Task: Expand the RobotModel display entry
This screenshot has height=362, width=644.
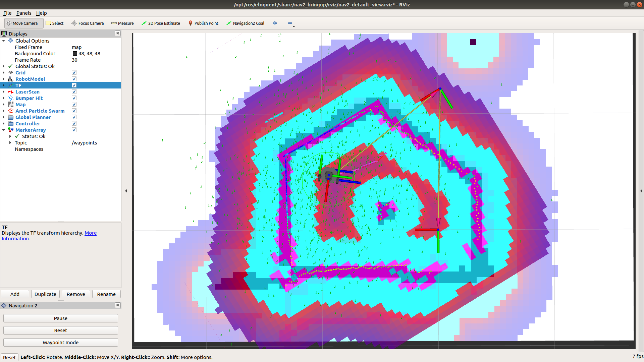Action: (x=4, y=79)
